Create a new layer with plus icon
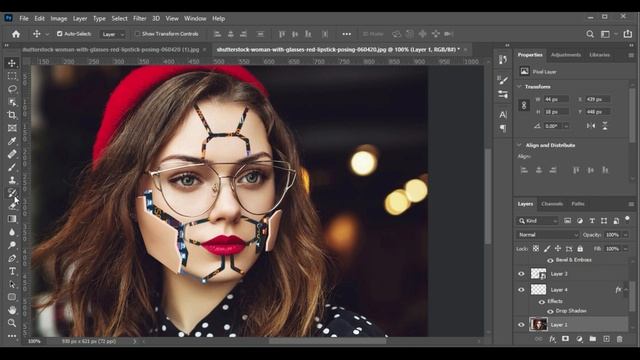Viewport: 640px width, 360px height. pyautogui.click(x=606, y=339)
